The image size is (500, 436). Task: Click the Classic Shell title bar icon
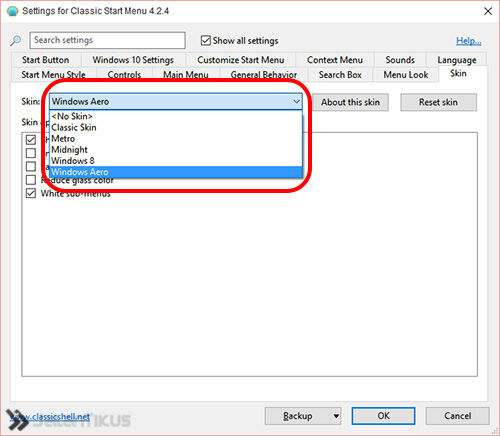pos(12,11)
